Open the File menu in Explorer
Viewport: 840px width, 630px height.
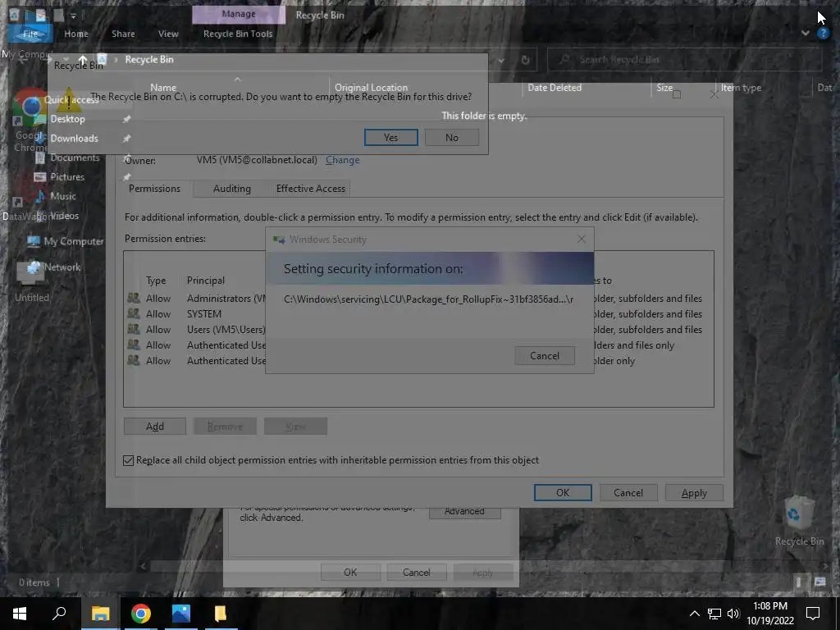(x=30, y=34)
